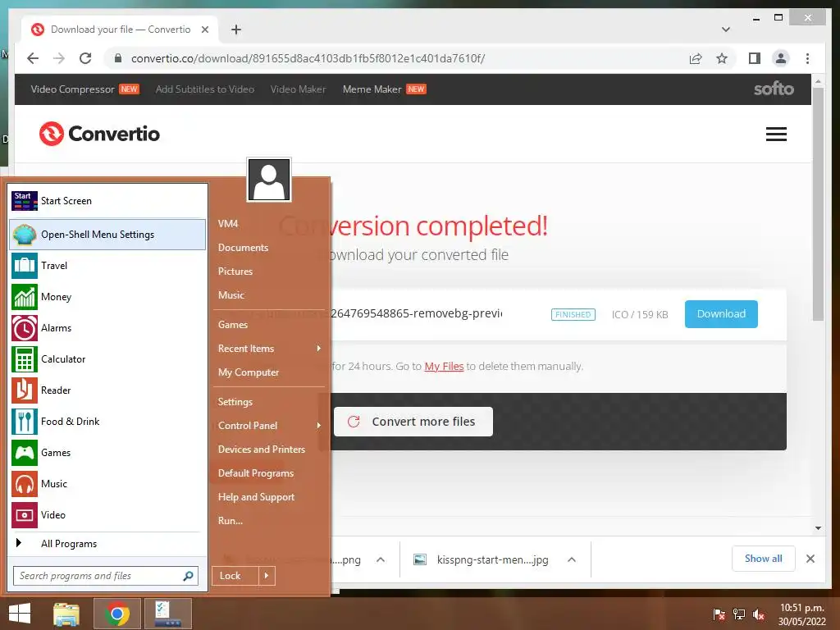Image resolution: width=840 pixels, height=630 pixels.
Task: Click Windows Start button on taskbar
Action: 20,614
